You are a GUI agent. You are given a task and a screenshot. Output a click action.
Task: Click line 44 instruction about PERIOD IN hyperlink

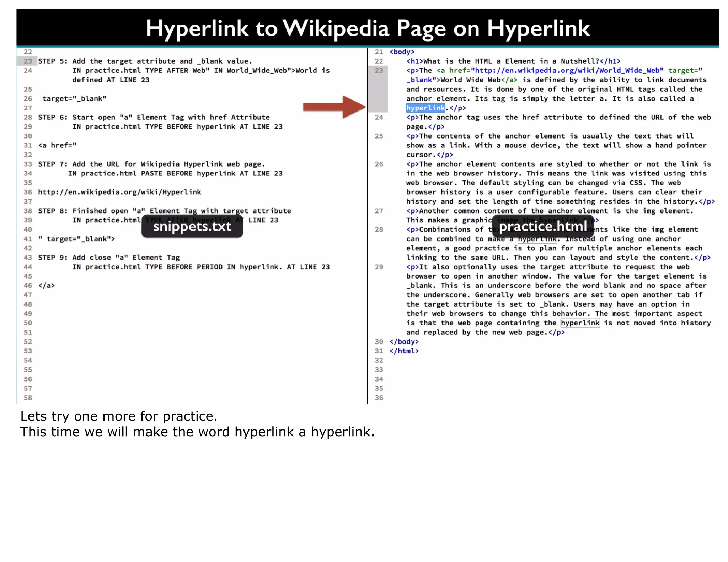(x=201, y=267)
